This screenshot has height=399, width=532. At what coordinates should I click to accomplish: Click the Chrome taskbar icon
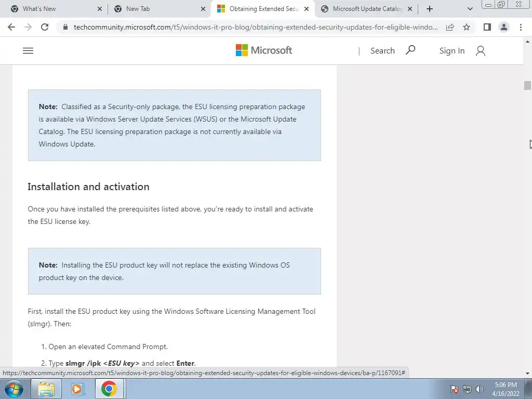tap(109, 389)
